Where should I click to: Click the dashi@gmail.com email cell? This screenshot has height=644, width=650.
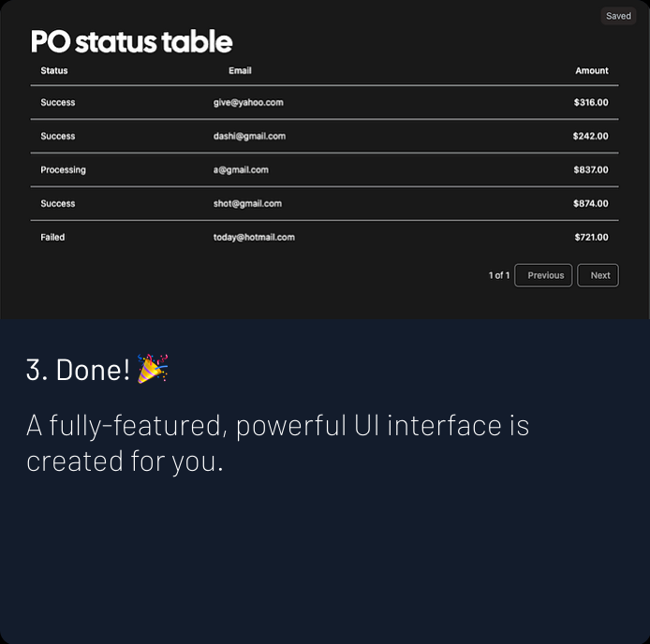(249, 137)
